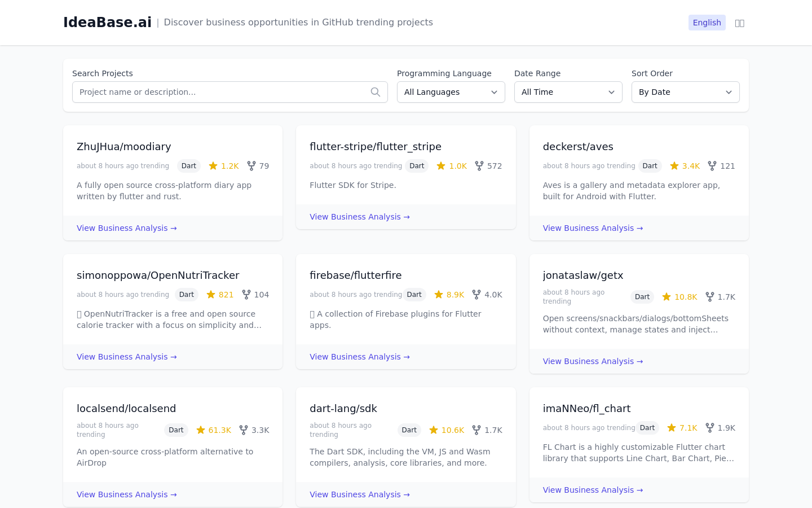
Task: Open the Programming Language dropdown
Action: [451, 92]
